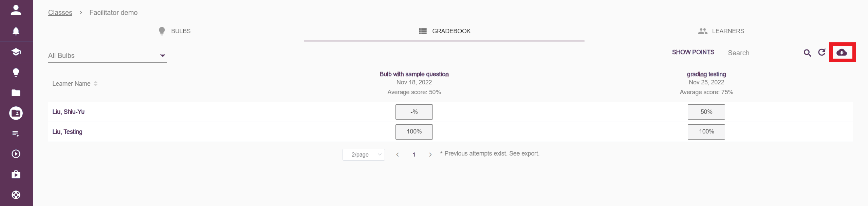
Task: Open notifications bell in sidebar
Action: [16, 31]
